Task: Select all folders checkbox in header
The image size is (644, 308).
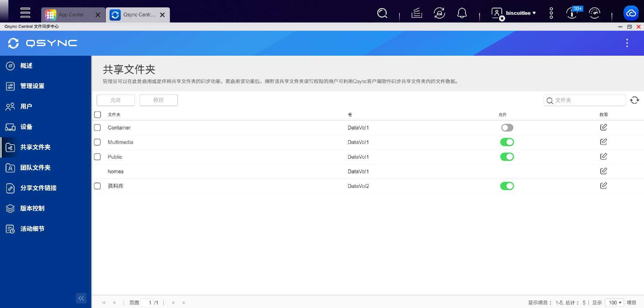Action: [98, 115]
